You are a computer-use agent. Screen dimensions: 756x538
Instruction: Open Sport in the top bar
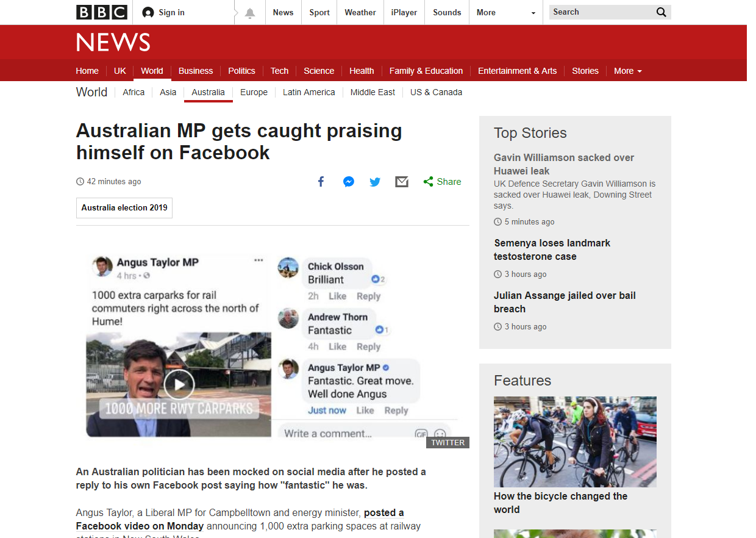coord(319,12)
